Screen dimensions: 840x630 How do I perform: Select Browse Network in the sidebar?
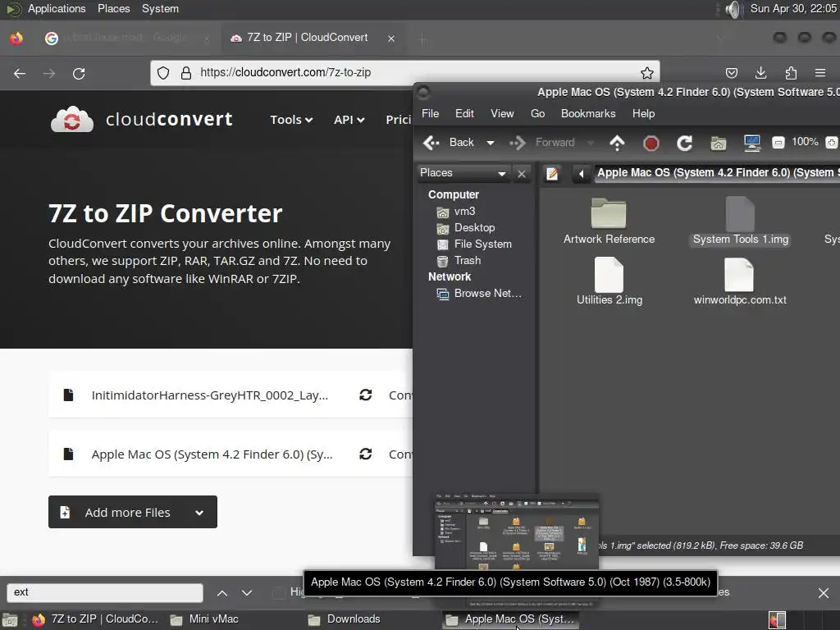pyautogui.click(x=479, y=294)
